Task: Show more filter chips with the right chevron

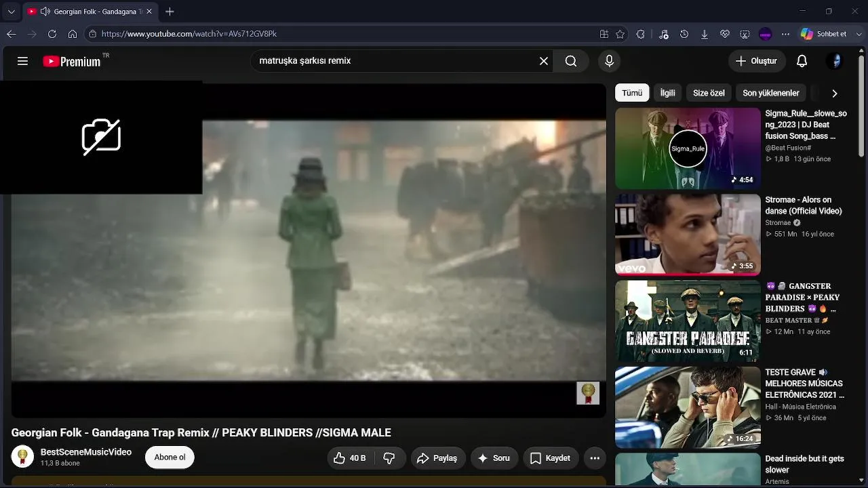Action: tap(835, 94)
